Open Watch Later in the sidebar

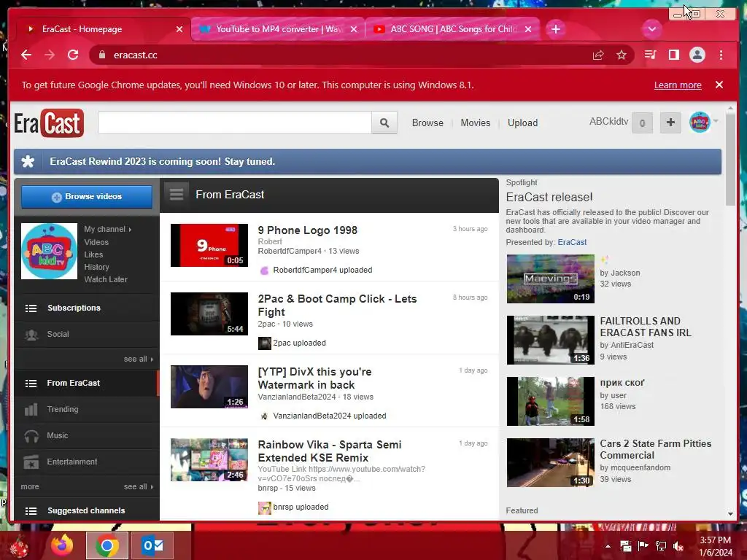click(106, 279)
